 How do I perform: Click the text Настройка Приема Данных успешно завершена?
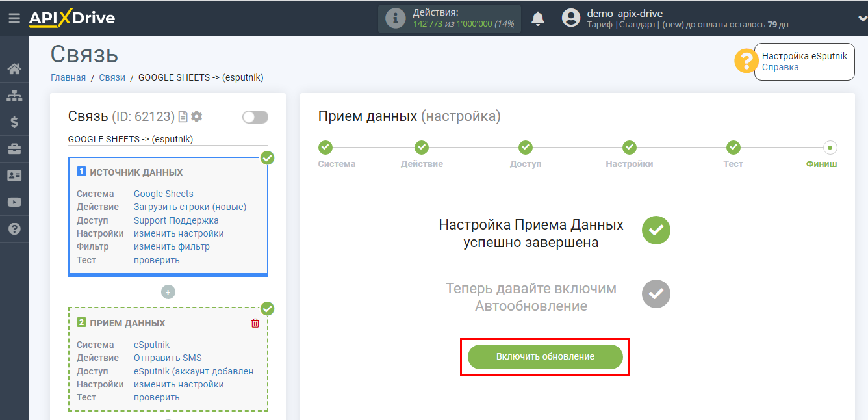[531, 233]
